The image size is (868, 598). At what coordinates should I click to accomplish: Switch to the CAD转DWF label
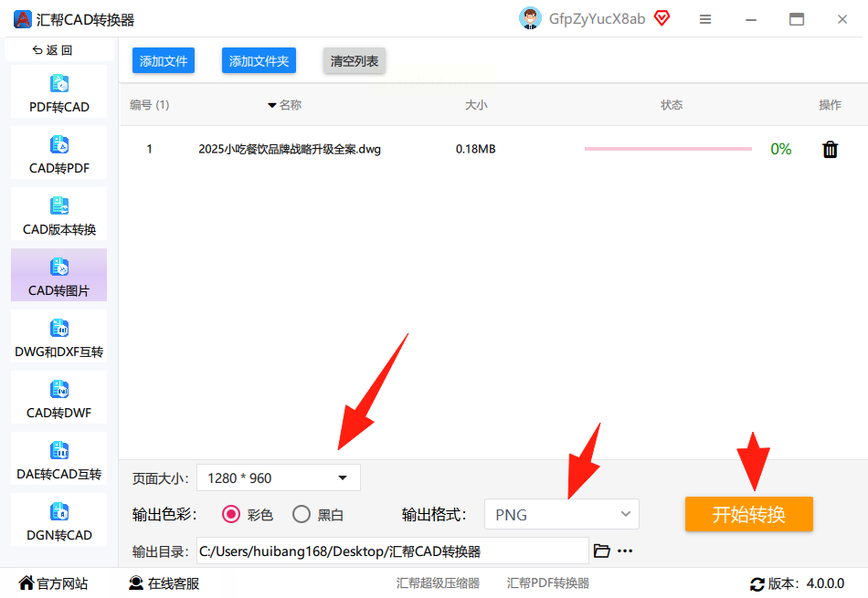59,413
